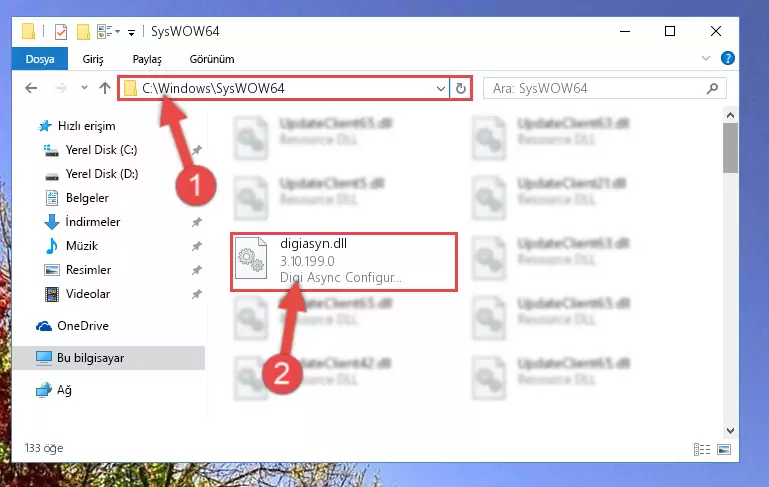
Task: Open the Videolar folder in sidebar
Action: (x=88, y=294)
